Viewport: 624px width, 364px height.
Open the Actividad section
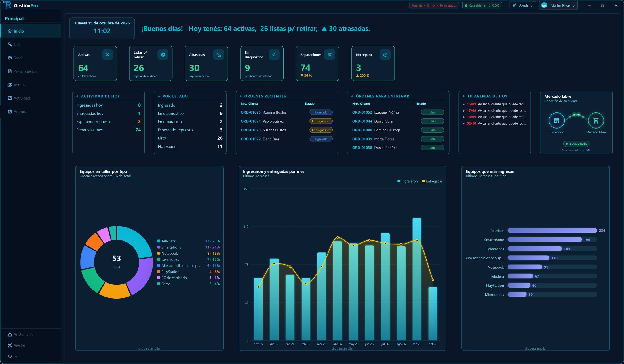31,98
